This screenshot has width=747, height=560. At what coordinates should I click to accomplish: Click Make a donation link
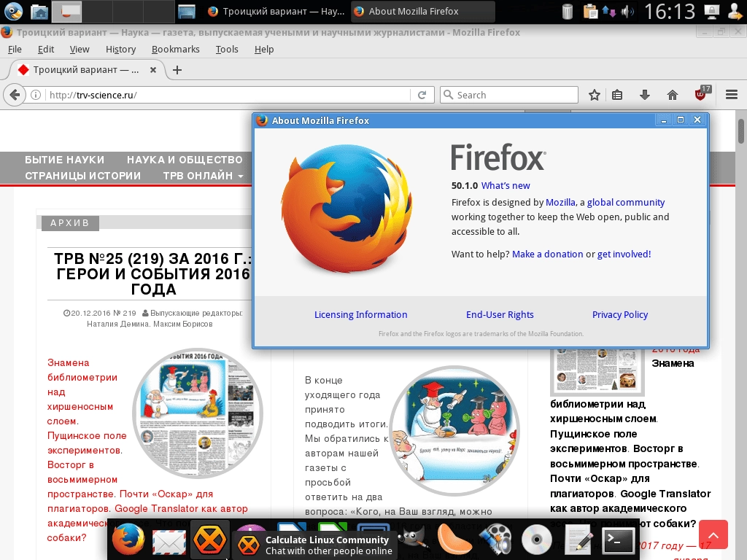[x=547, y=254]
